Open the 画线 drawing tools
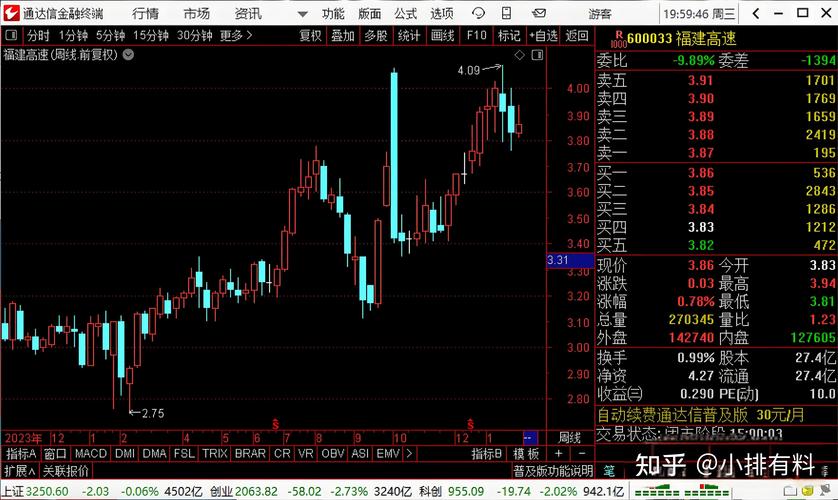 tap(442, 35)
